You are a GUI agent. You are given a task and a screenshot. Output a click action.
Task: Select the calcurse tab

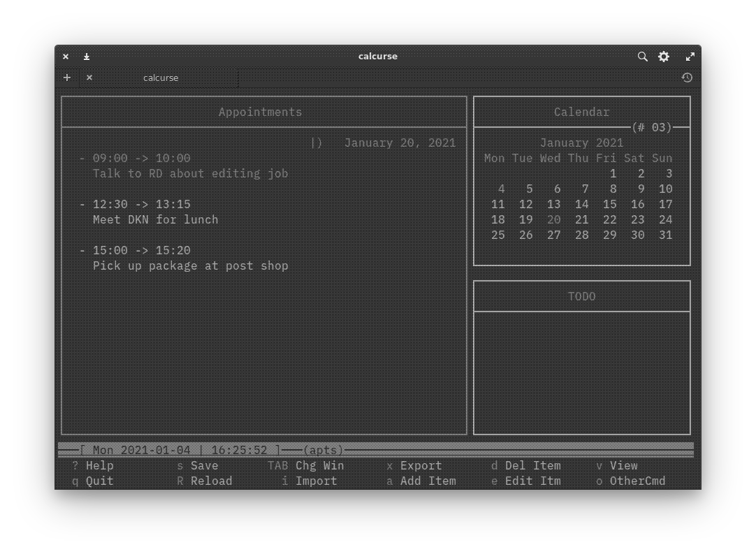[159, 78]
